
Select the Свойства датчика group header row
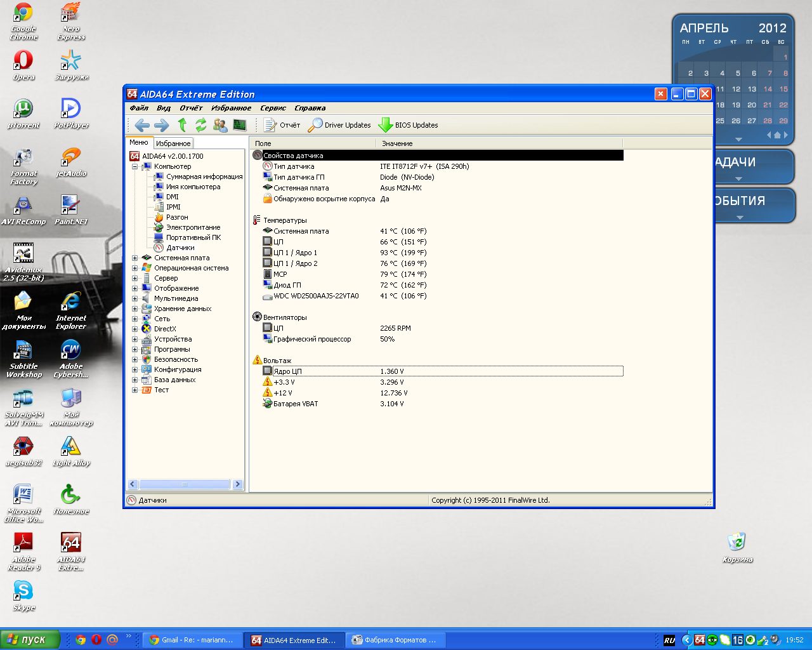tap(438, 156)
